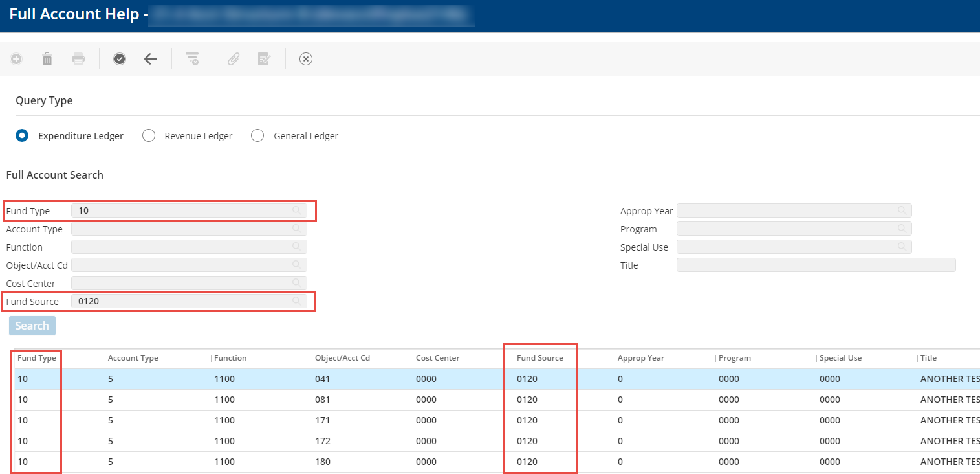Click the add (plus) toolbar icon
Viewport: 980px width, 474px height.
16,59
